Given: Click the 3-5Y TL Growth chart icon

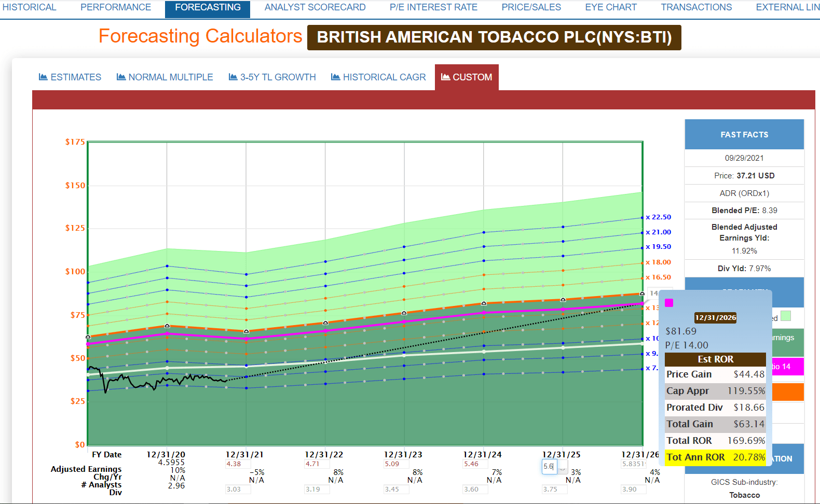Looking at the screenshot, I should pyautogui.click(x=233, y=77).
